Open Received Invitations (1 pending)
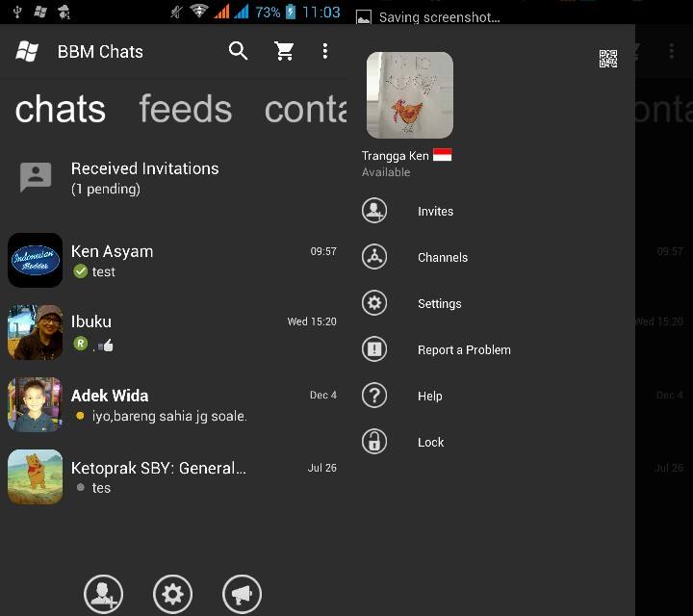The width and height of the screenshot is (693, 616). [x=173, y=178]
